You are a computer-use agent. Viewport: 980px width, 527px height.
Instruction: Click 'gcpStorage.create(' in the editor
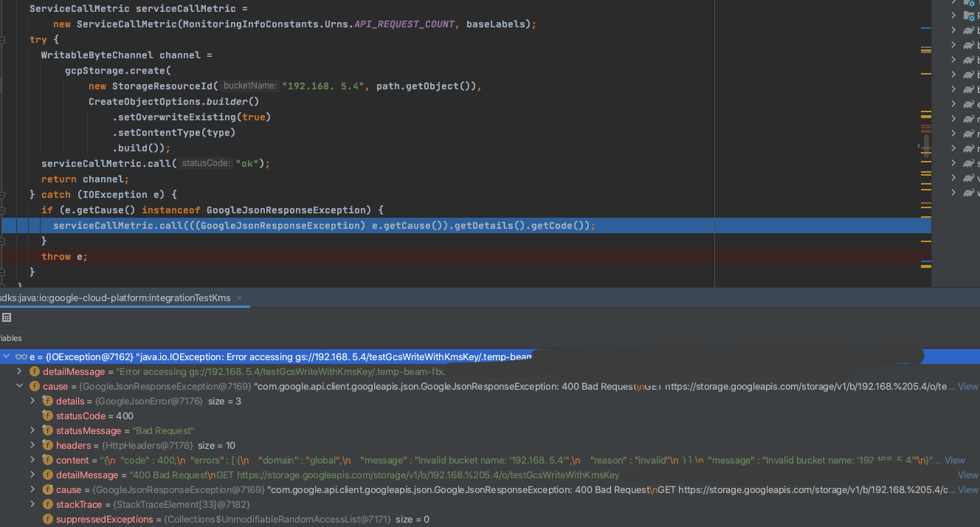[117, 70]
